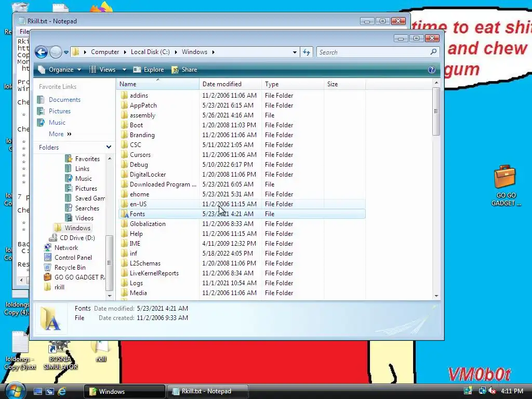This screenshot has height=399, width=532.
Task: Click the Windows Start orb
Action: [15, 391]
